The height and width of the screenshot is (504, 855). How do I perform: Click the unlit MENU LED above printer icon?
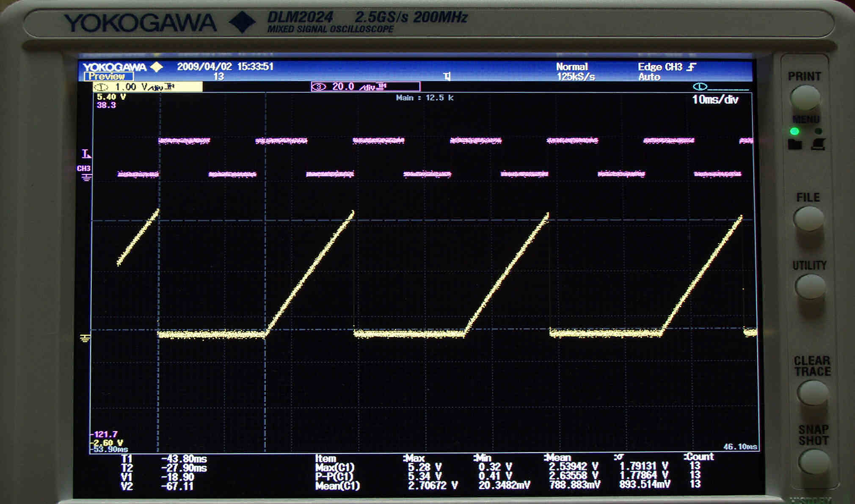point(819,131)
